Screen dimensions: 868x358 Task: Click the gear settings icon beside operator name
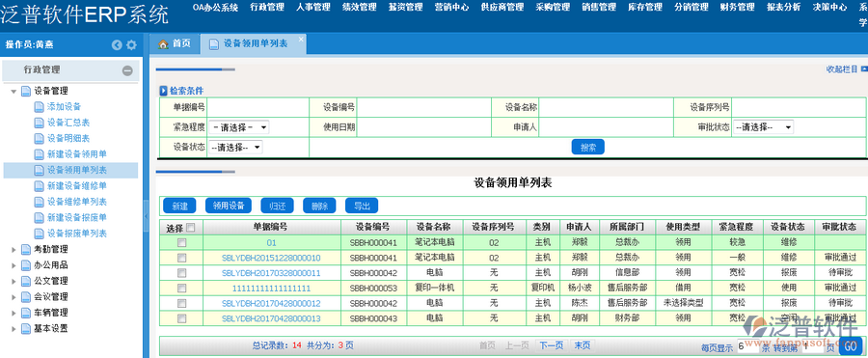pos(131,45)
